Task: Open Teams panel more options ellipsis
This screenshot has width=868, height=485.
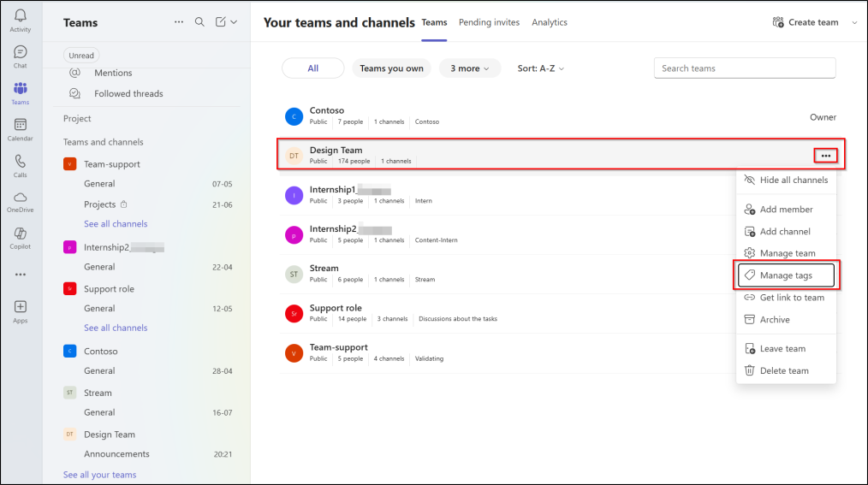Action: (x=179, y=22)
